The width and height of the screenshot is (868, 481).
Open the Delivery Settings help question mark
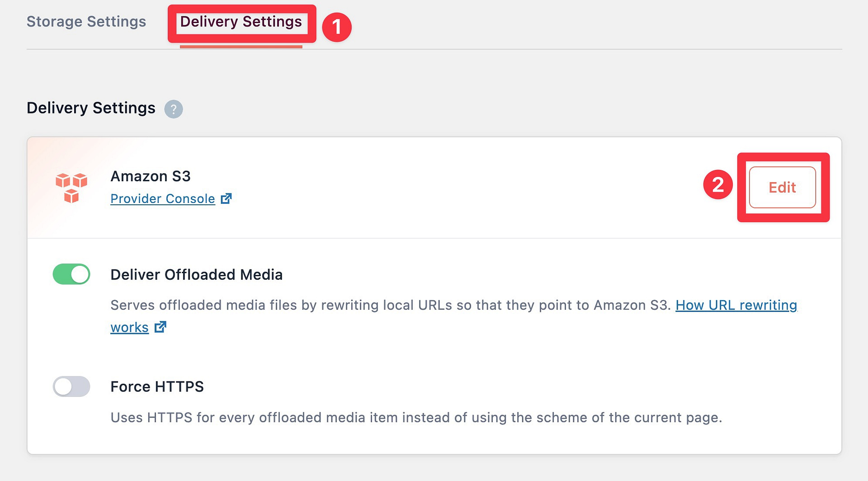tap(174, 109)
